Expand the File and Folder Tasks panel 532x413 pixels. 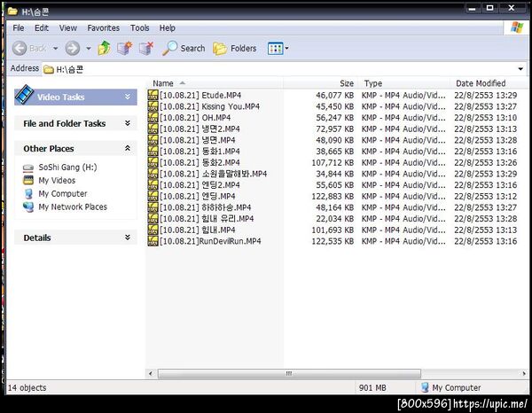point(128,123)
